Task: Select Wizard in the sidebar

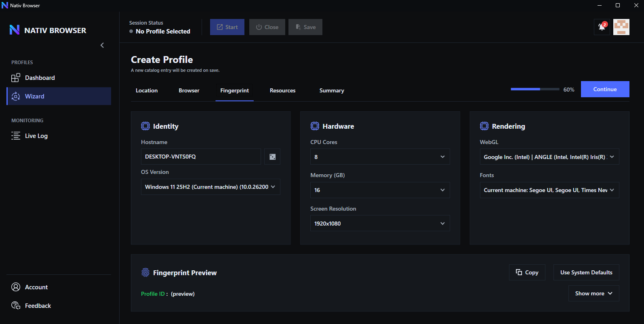Action: [x=59, y=96]
